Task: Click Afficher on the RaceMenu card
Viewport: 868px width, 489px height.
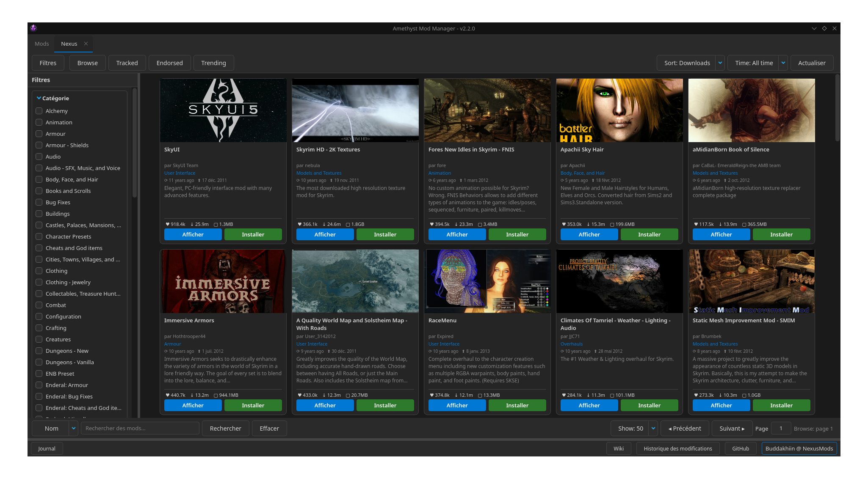Action: click(x=457, y=405)
